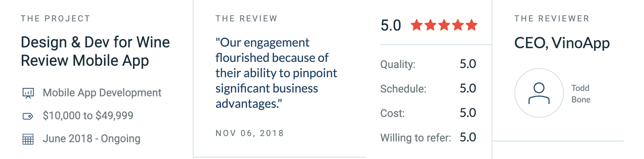Click the second red rating star

430,25
